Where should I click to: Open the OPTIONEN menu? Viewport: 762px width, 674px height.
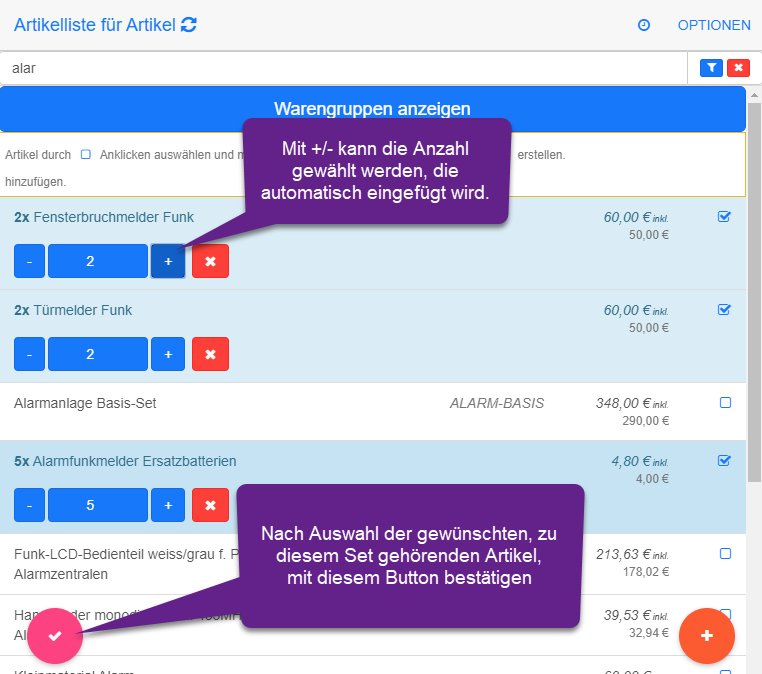coord(714,25)
